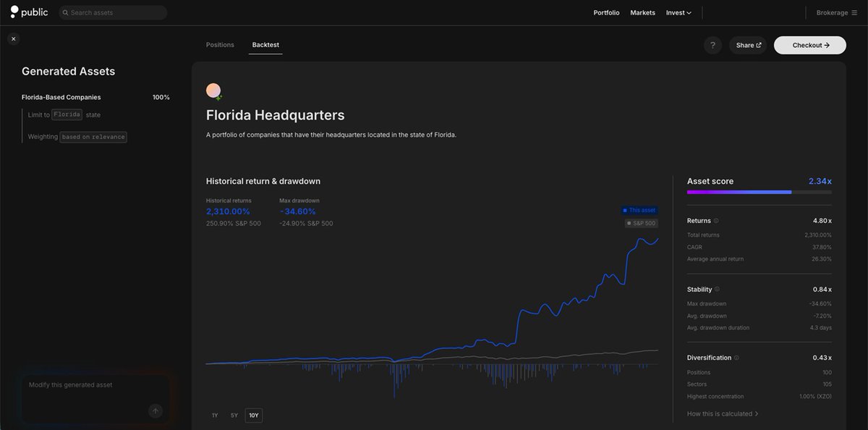Expand How this is calculated
This screenshot has width=868, height=430.
click(x=723, y=414)
